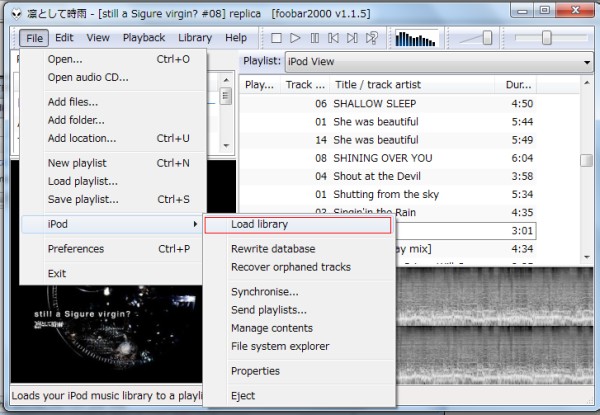Click the seek bar slider
Screen dimensions: 600x415
coord(547,38)
